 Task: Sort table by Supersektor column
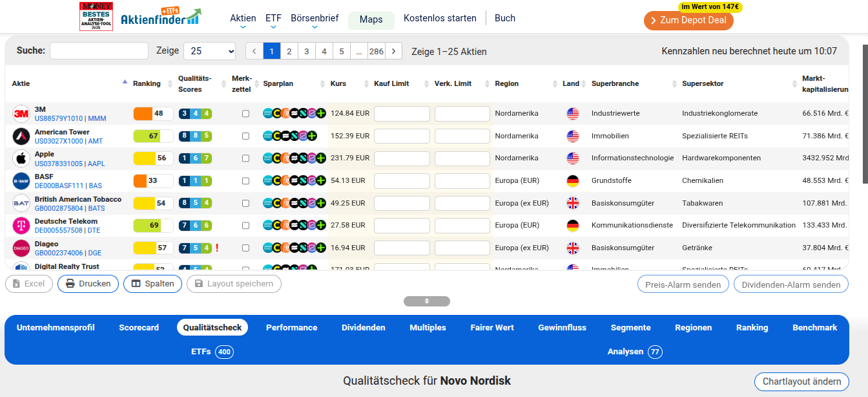tap(738, 83)
